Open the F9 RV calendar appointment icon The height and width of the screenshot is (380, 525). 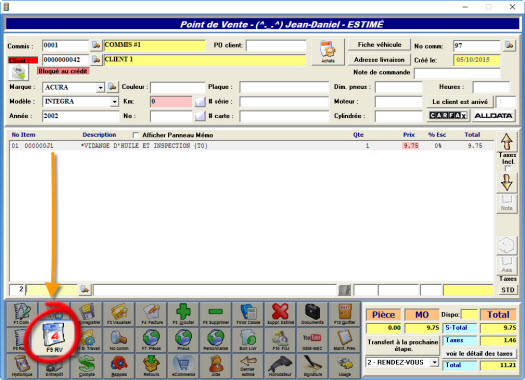[x=55, y=338]
